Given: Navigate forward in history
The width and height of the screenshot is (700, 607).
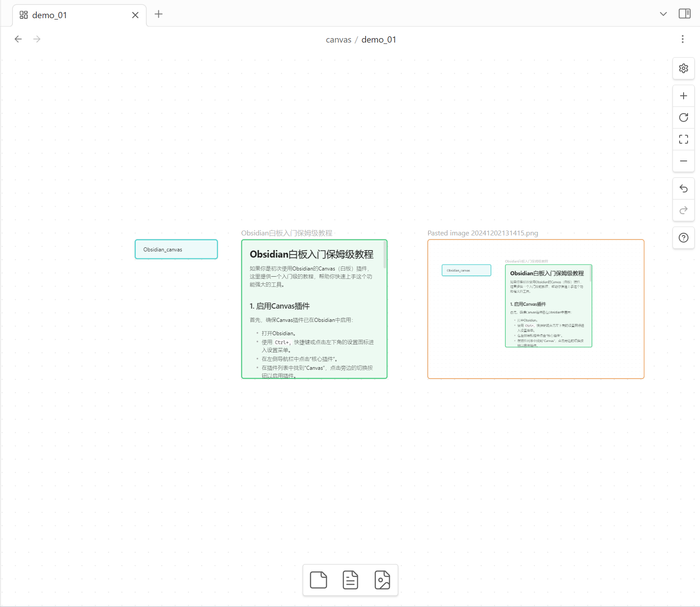Looking at the screenshot, I should (37, 39).
